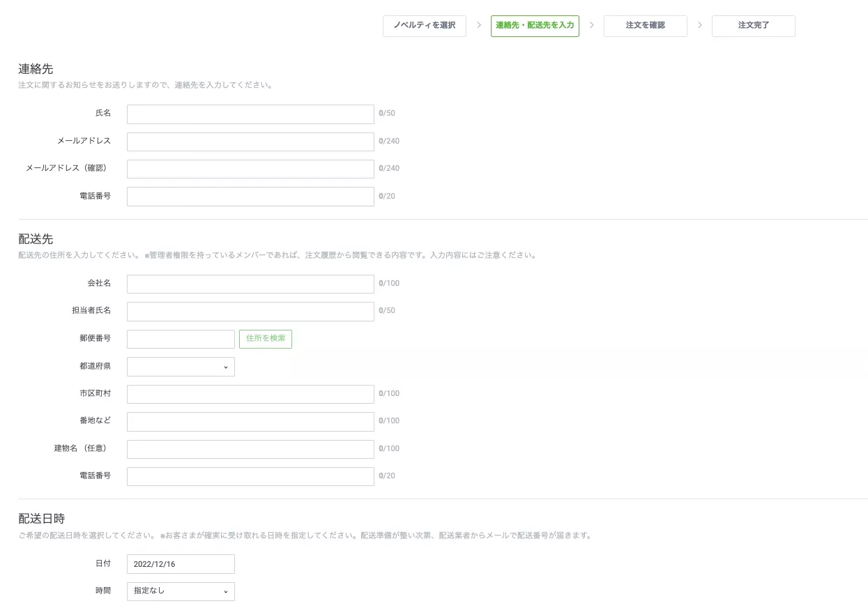Viewport: 868px width, 615px height.
Task: Click the chevron arrow in 都道府県 select
Action: point(225,367)
